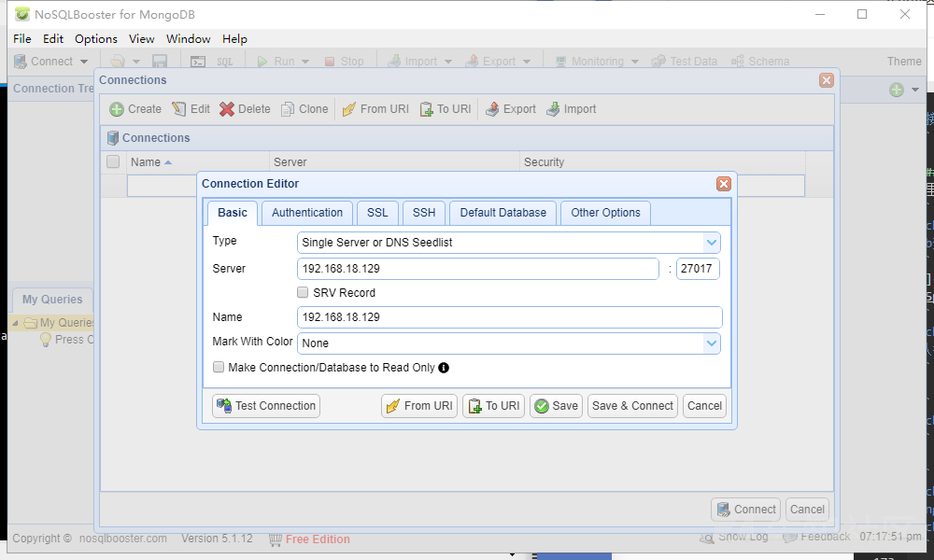Click Save & Connect button
The height and width of the screenshot is (560, 934).
tap(632, 406)
